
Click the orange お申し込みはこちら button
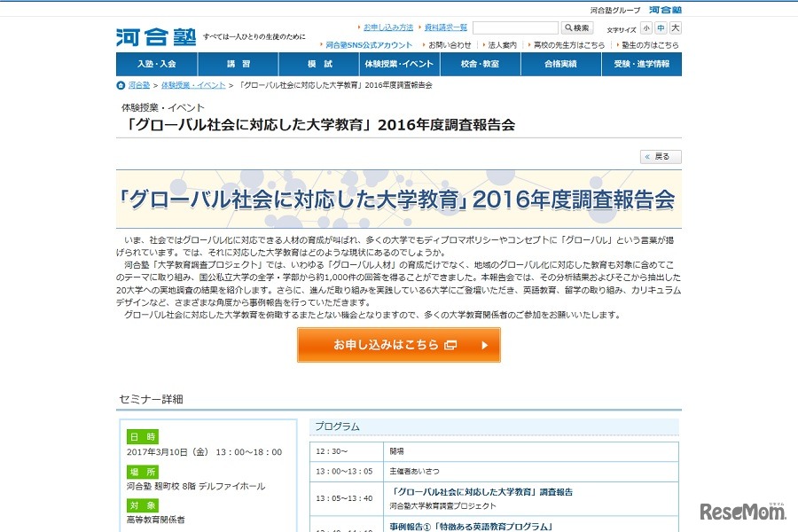399,345
